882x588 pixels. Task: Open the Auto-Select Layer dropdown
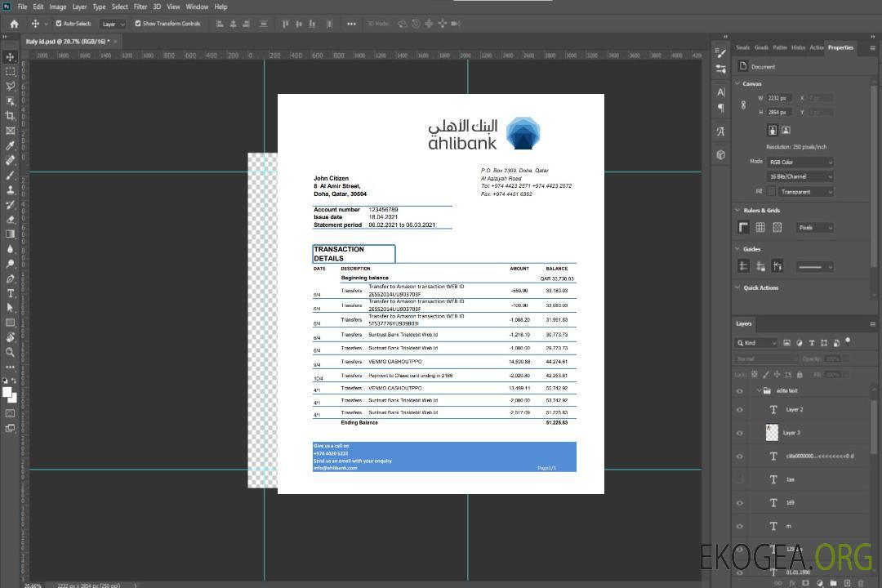[113, 24]
